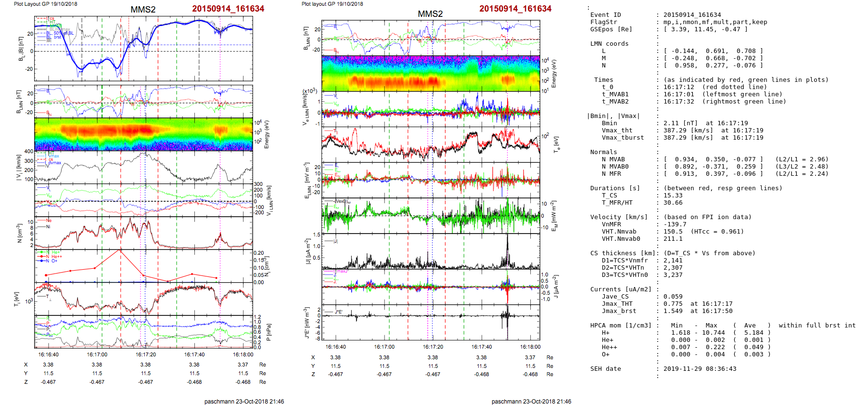
Task: Select Bmin value '2.11 [nT] at 16:17:19'
Action: tap(706, 123)
